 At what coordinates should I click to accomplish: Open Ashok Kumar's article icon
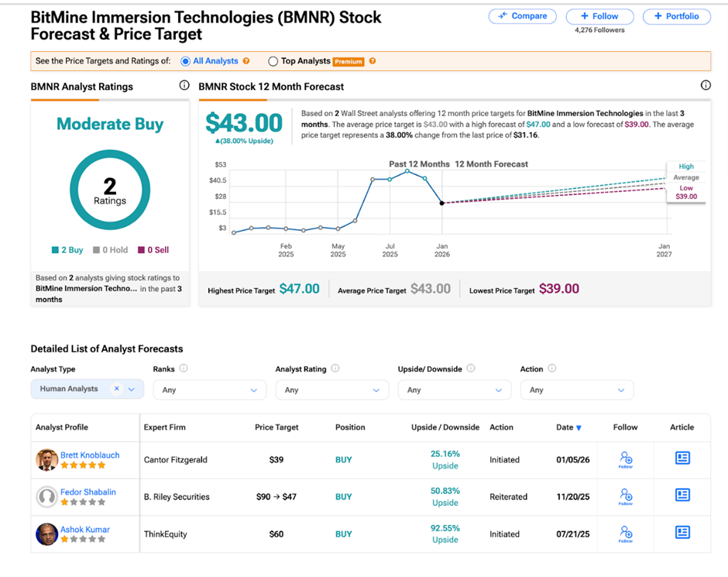point(682,532)
